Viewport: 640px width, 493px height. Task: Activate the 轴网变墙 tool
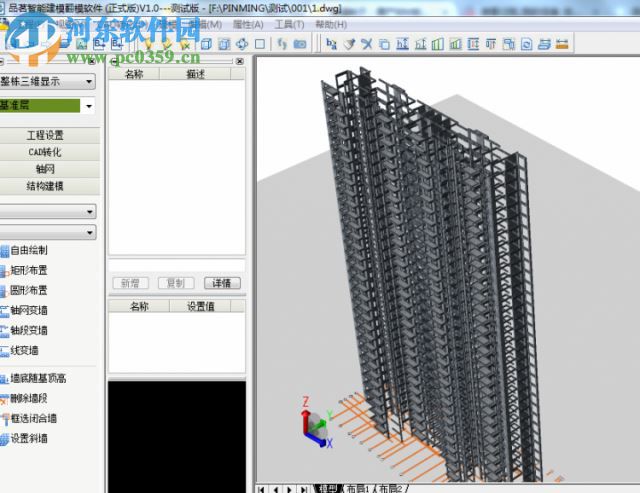tap(28, 310)
